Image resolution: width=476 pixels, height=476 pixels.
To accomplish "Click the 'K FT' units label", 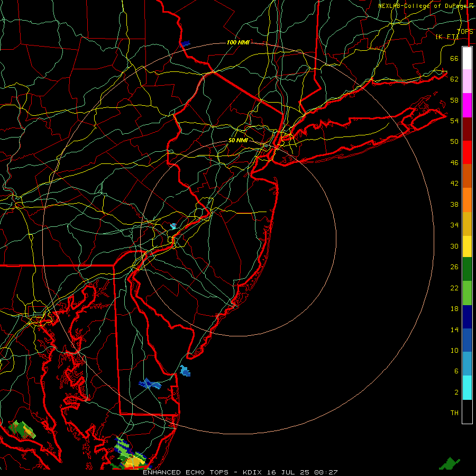I will [447, 37].
